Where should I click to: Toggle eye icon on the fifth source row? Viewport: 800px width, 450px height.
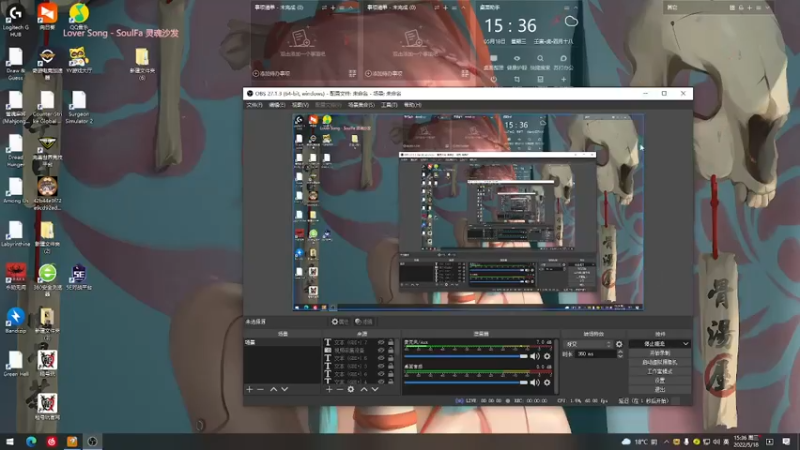[381, 374]
